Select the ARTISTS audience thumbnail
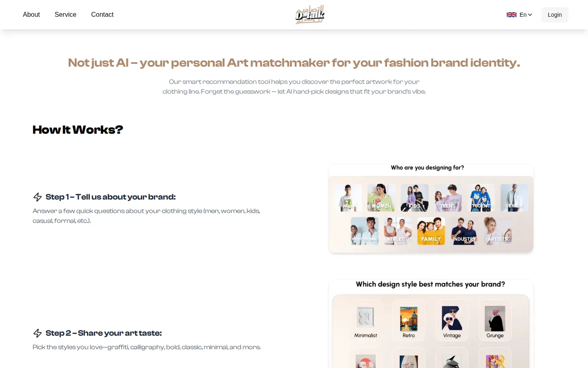The height and width of the screenshot is (368, 588). point(498,231)
